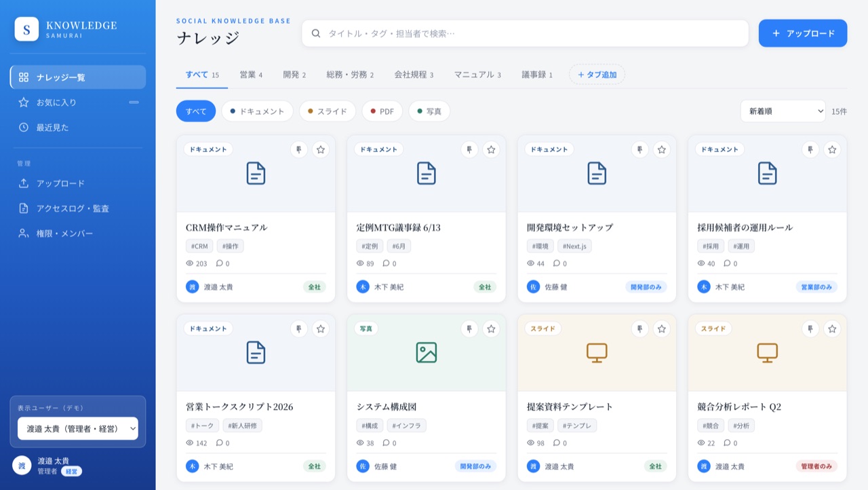Star the 提案資料テンプレート card
This screenshot has width=868, height=490.
click(662, 328)
